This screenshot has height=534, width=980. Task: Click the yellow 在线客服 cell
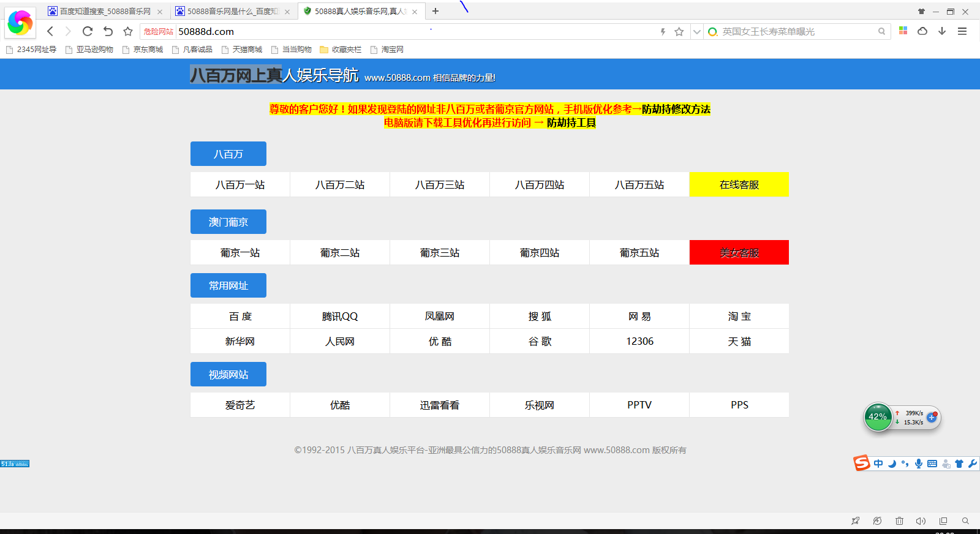[739, 184]
